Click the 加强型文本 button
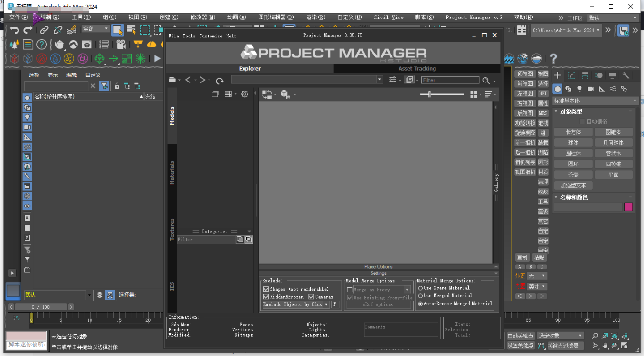The width and height of the screenshot is (644, 356). coord(573,185)
